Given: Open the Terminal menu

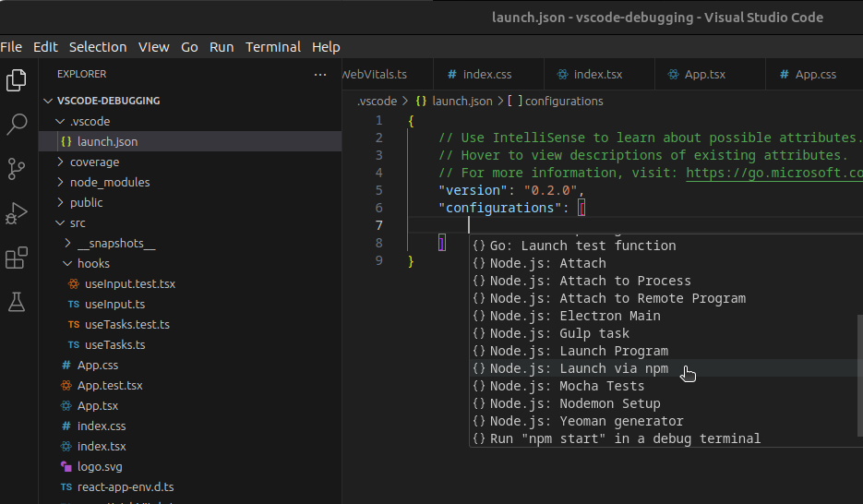Looking at the screenshot, I should pyautogui.click(x=272, y=47).
